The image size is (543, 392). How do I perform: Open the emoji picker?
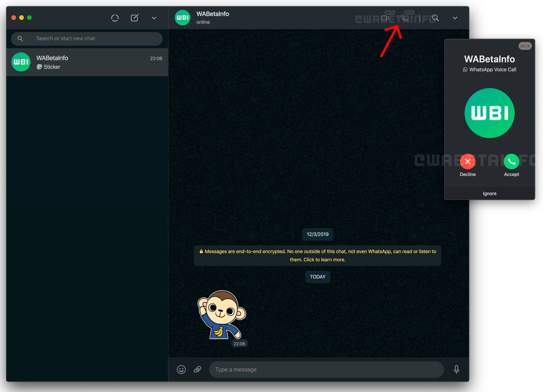click(181, 369)
